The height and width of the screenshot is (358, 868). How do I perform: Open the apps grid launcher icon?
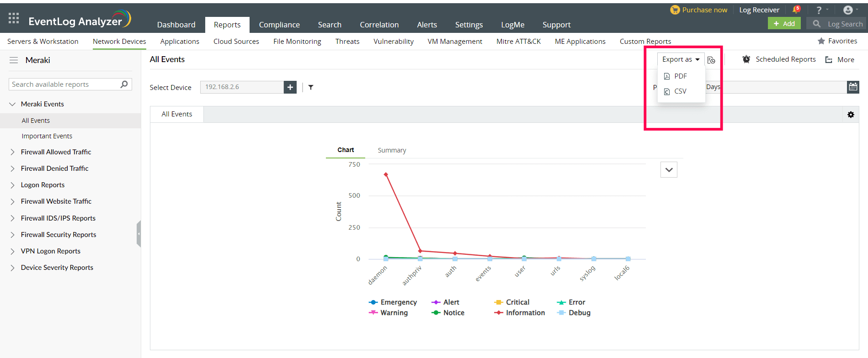tap(14, 18)
